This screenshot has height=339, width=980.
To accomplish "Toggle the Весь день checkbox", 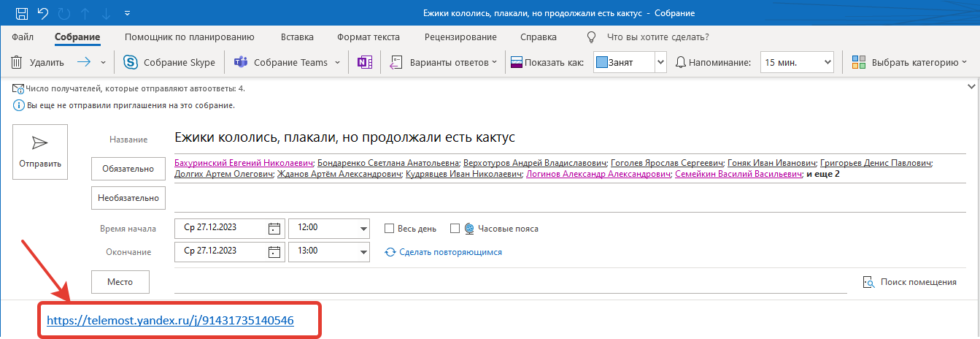I will click(x=389, y=229).
